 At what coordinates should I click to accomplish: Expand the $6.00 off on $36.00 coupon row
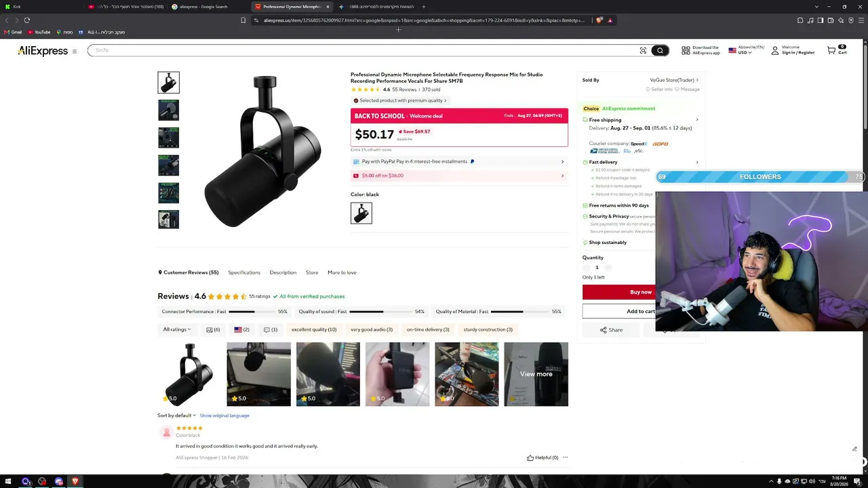tap(459, 176)
